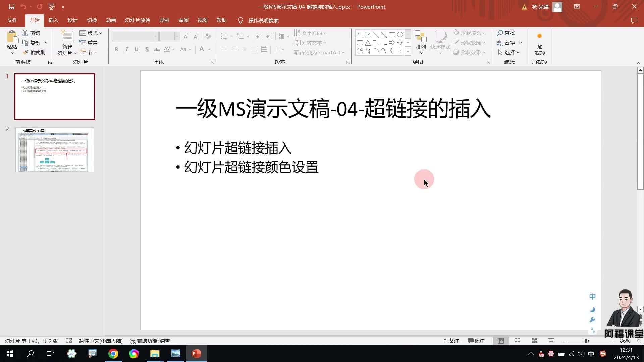Viewport: 644px width, 362px height.
Task: Click the Reset slide button
Action: tap(89, 43)
